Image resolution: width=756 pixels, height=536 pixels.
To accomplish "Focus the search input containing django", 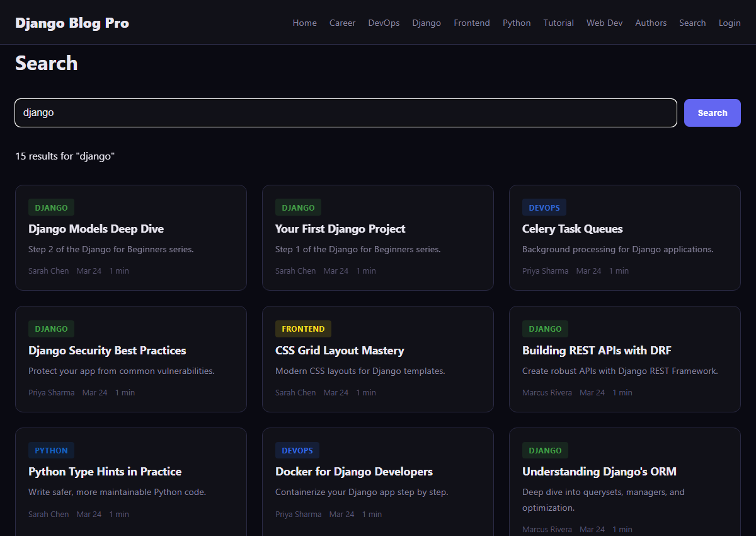I will 345,113.
